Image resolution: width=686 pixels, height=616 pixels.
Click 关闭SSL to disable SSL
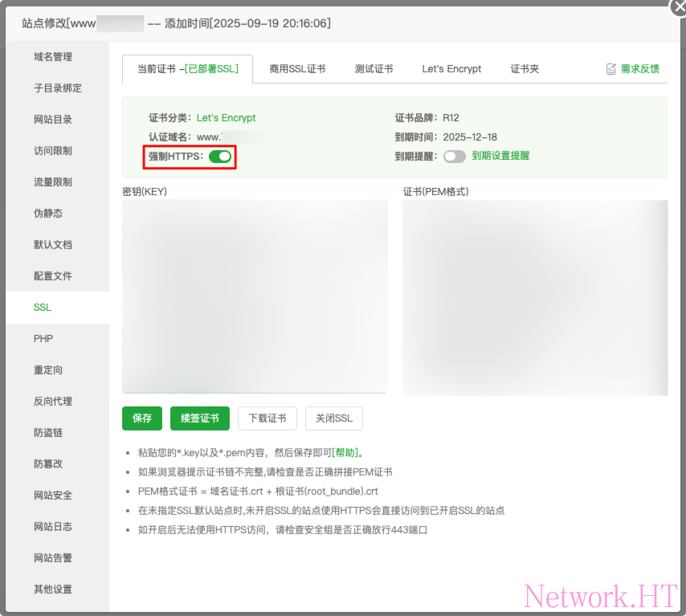click(x=333, y=418)
